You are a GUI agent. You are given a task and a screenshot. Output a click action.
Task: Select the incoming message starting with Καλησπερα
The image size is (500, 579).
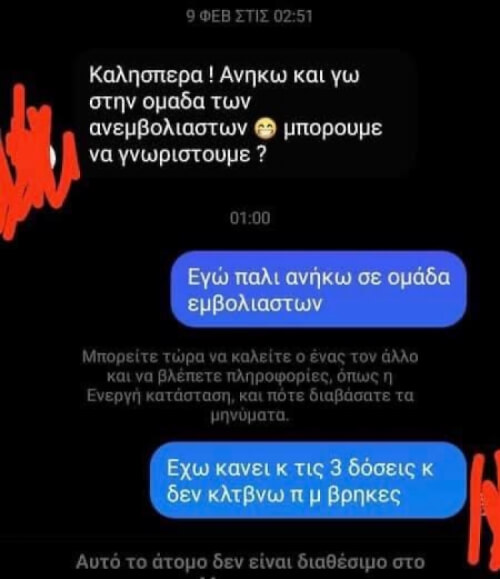(247, 114)
